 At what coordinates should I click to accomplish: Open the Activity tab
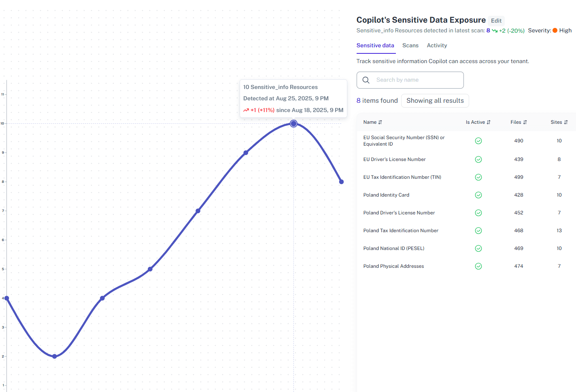click(x=437, y=45)
